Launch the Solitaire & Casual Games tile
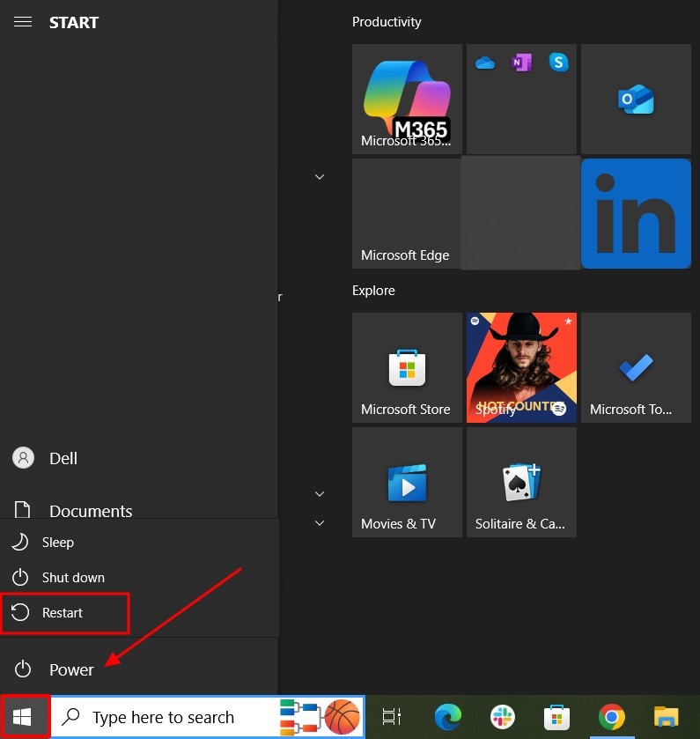Image resolution: width=700 pixels, height=739 pixels. pyautogui.click(x=521, y=482)
